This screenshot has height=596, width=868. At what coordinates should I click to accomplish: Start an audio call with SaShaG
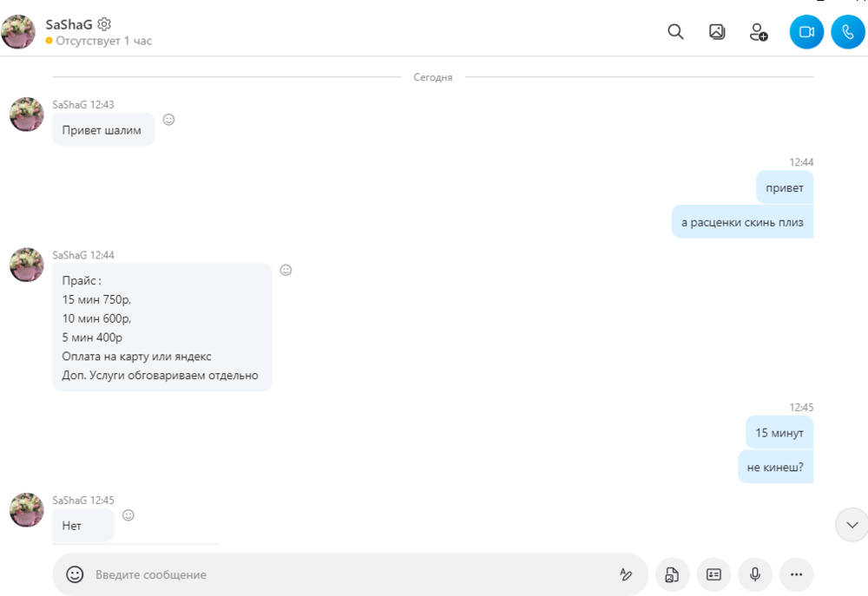click(847, 32)
